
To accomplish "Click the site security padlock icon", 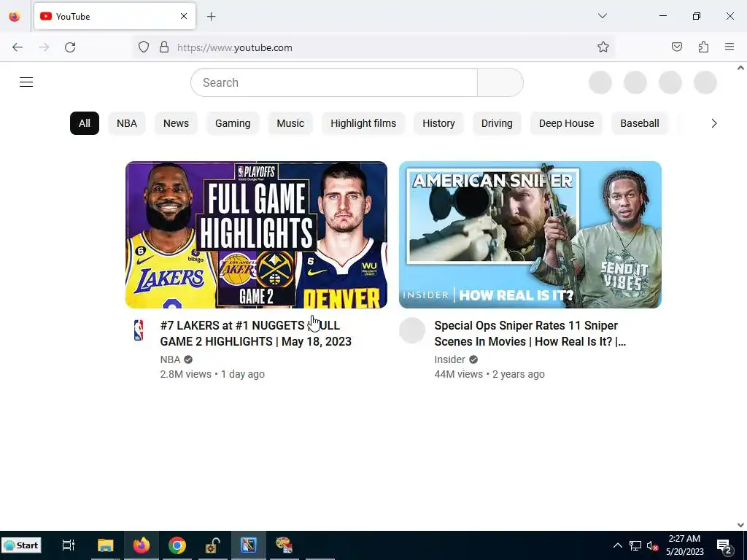I will point(164,47).
